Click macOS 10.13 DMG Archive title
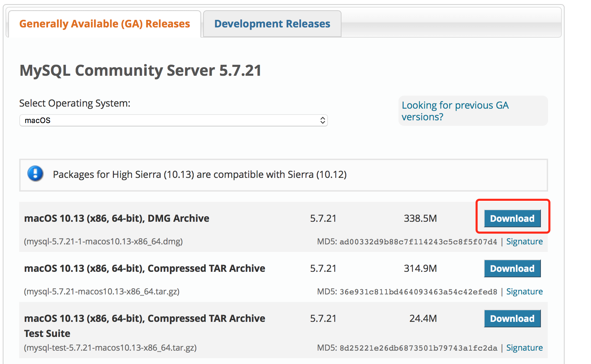 tap(117, 218)
